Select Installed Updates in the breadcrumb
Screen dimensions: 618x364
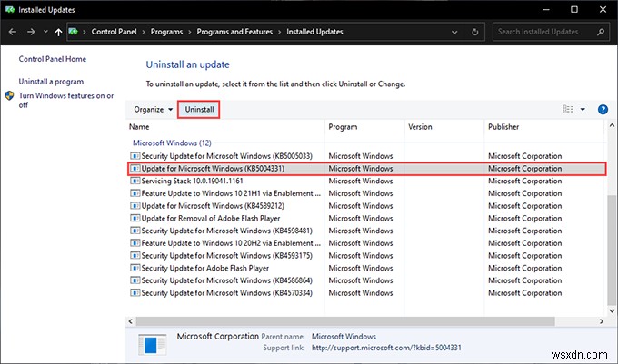pos(314,32)
